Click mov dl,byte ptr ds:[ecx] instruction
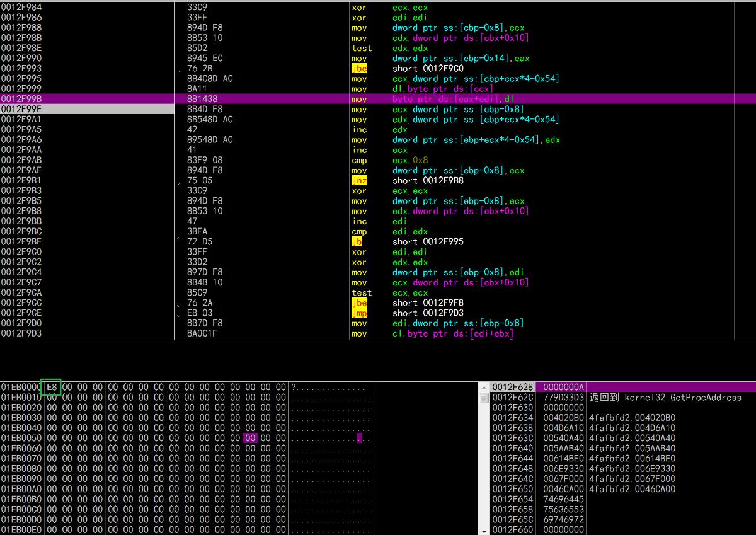The height and width of the screenshot is (535, 756). pyautogui.click(x=422, y=89)
